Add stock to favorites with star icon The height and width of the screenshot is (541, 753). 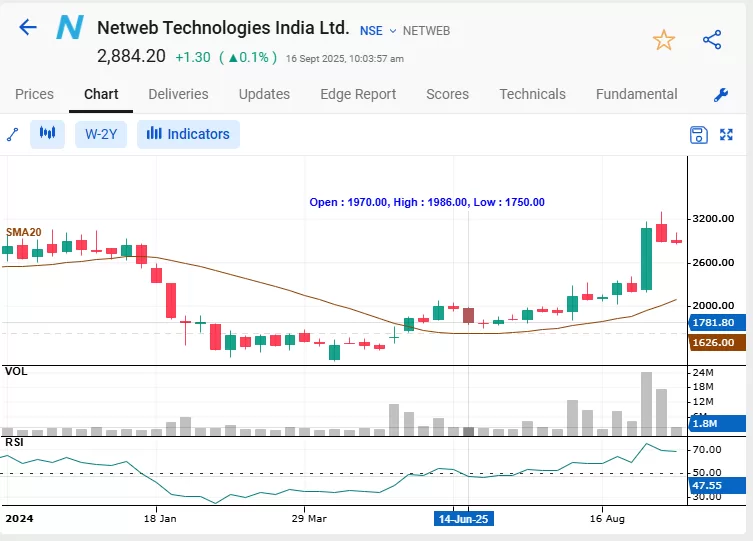coord(664,40)
